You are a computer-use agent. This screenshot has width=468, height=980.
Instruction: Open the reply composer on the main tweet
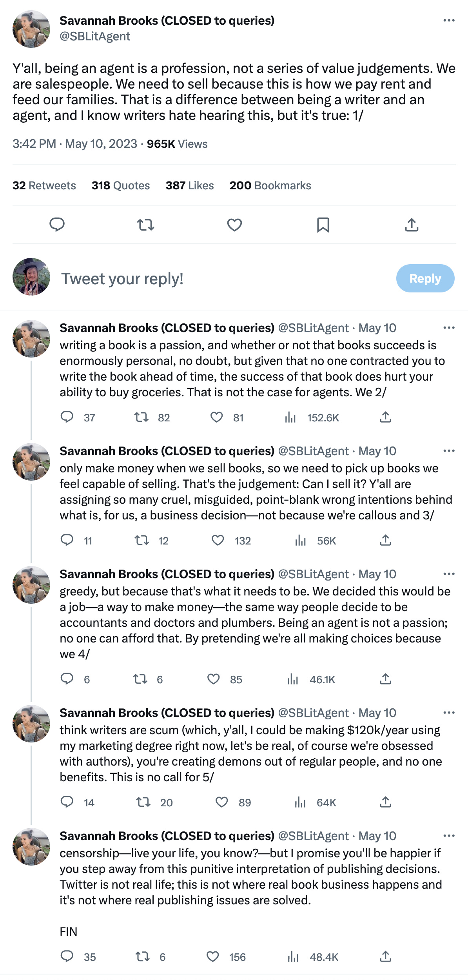pos(57,225)
